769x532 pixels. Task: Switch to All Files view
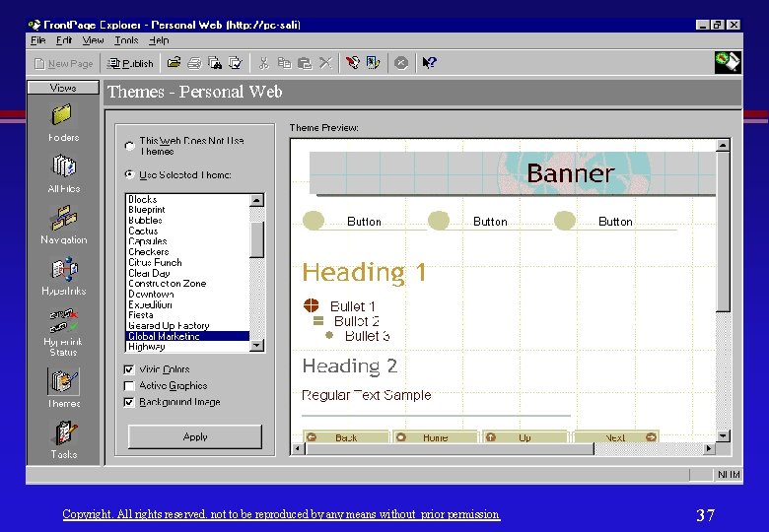[x=63, y=173]
